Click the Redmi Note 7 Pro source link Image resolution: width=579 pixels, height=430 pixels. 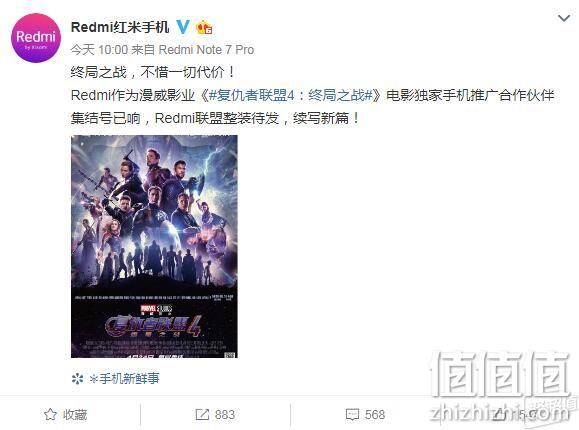(206, 50)
